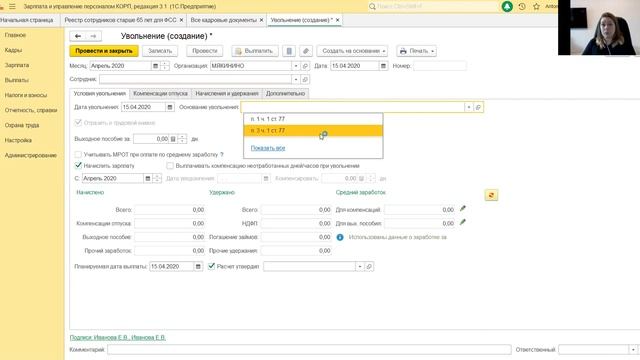The width and height of the screenshot is (640, 360).
Task: Open Все кадровые документы tab
Action: (224, 20)
